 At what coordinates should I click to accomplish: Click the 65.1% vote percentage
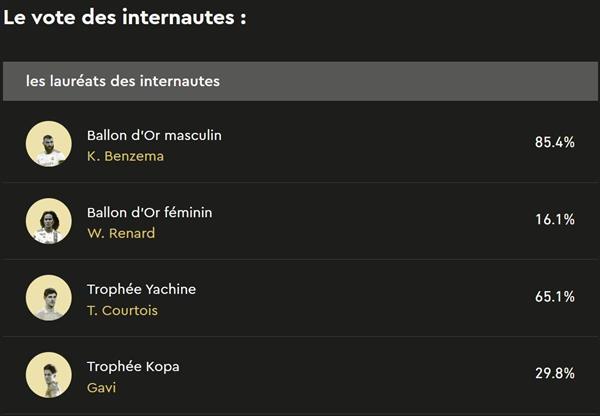(x=554, y=297)
